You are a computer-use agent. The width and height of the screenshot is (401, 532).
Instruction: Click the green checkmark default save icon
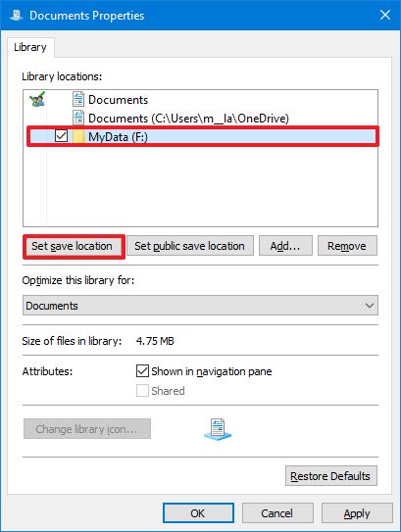click(37, 99)
